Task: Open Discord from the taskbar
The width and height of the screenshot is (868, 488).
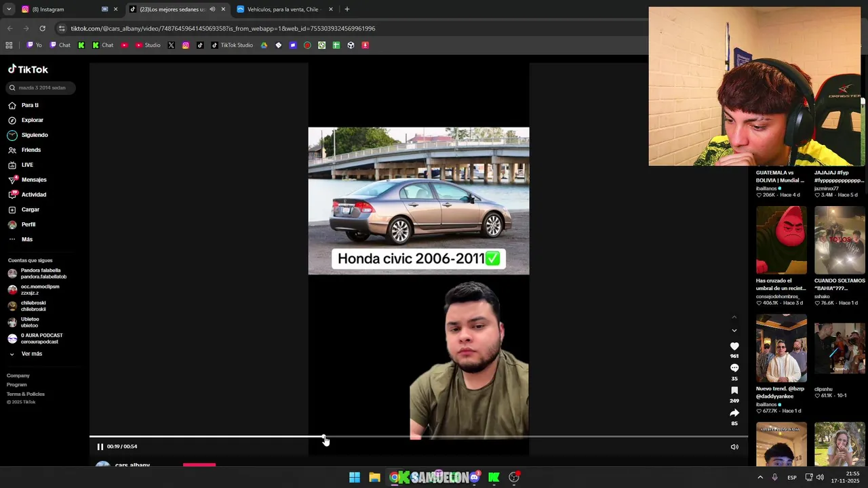Action: 474,477
